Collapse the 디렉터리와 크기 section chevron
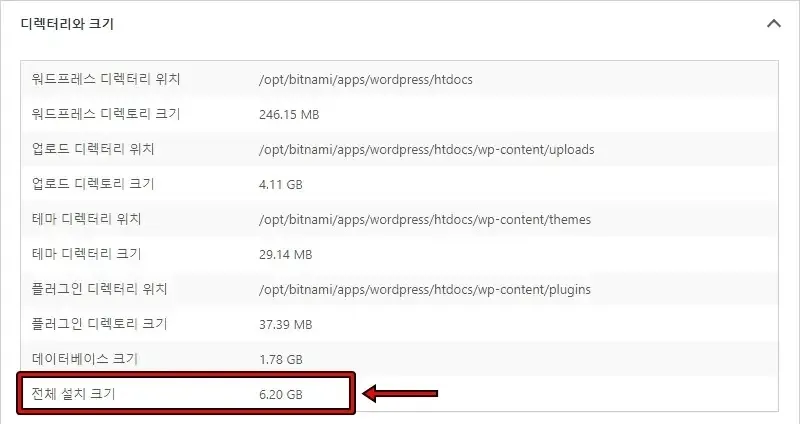Viewport: 800px width, 424px height. 773,23
